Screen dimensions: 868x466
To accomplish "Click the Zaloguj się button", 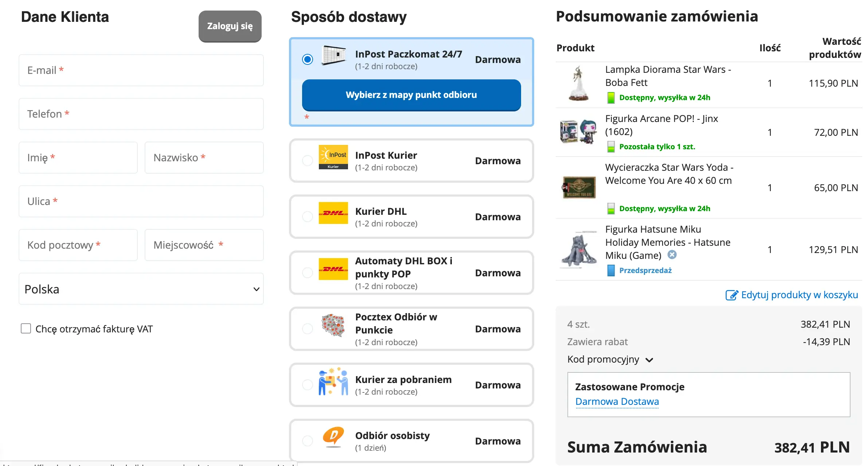I will click(x=230, y=26).
